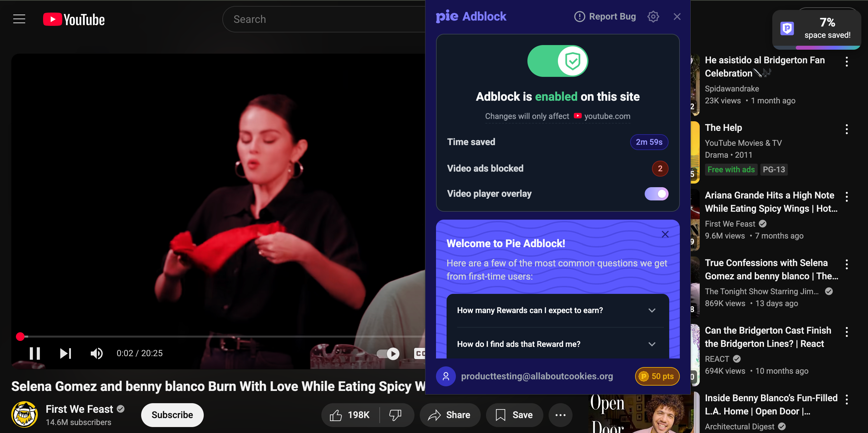The image size is (868, 433).
Task: Toggle the Video player overlay switch
Action: [x=656, y=194]
